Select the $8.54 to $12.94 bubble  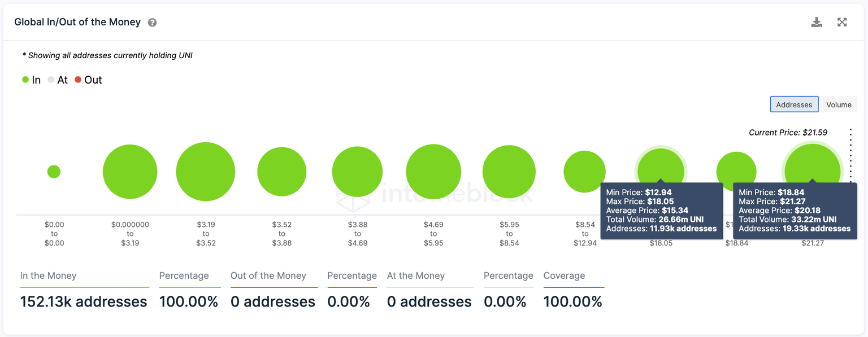click(584, 170)
